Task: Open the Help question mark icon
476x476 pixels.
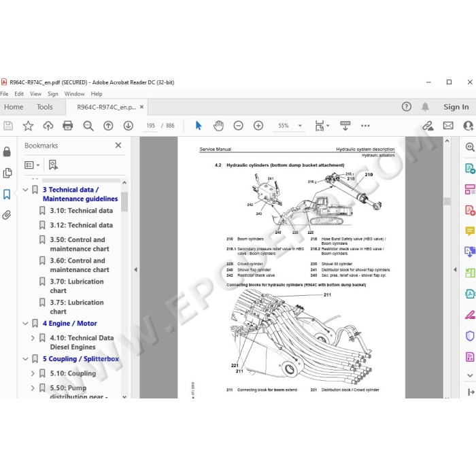Action: 407,107
